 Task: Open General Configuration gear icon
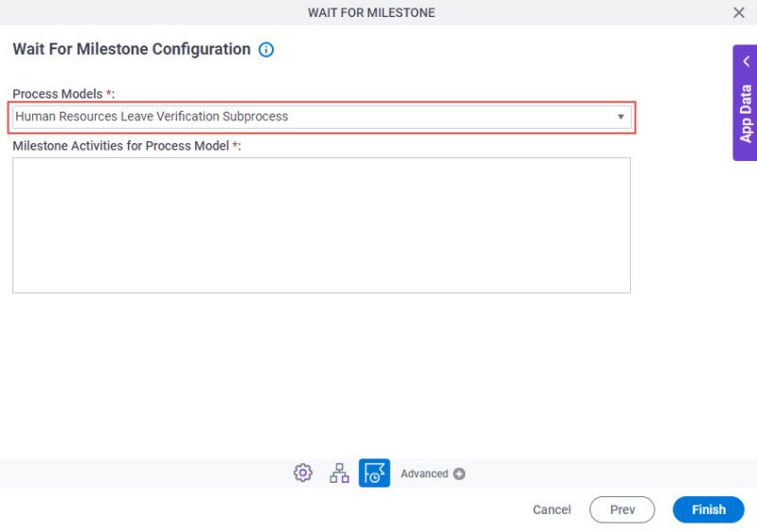pyautogui.click(x=302, y=473)
